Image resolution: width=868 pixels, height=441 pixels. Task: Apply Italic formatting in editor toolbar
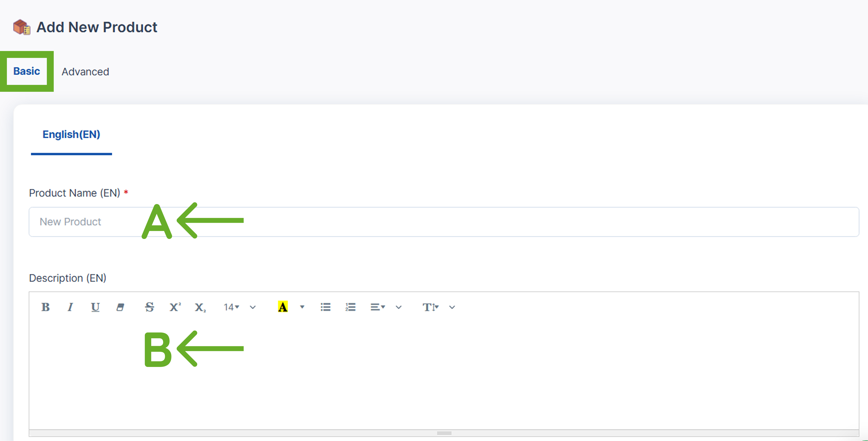click(70, 307)
